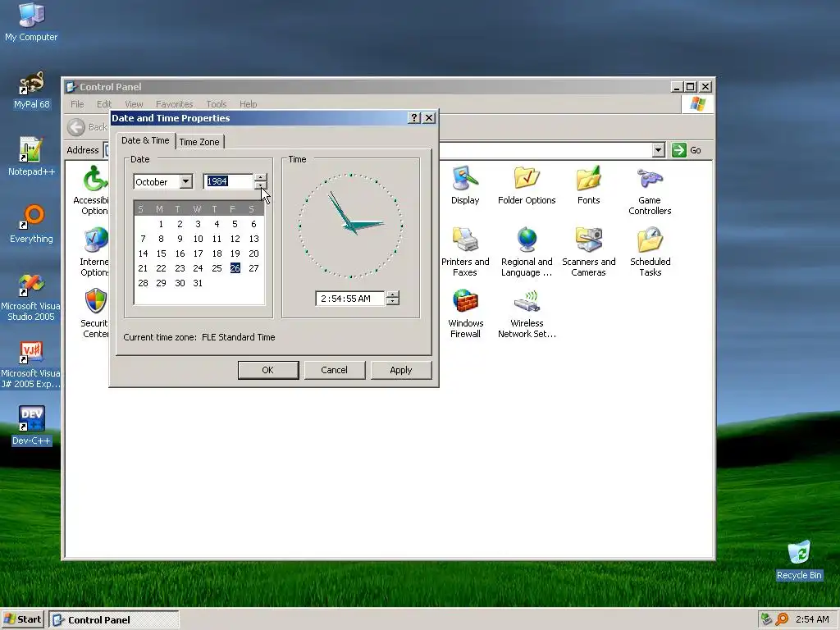Open the Tools menu in Control Panel
The height and width of the screenshot is (630, 840).
tap(217, 104)
